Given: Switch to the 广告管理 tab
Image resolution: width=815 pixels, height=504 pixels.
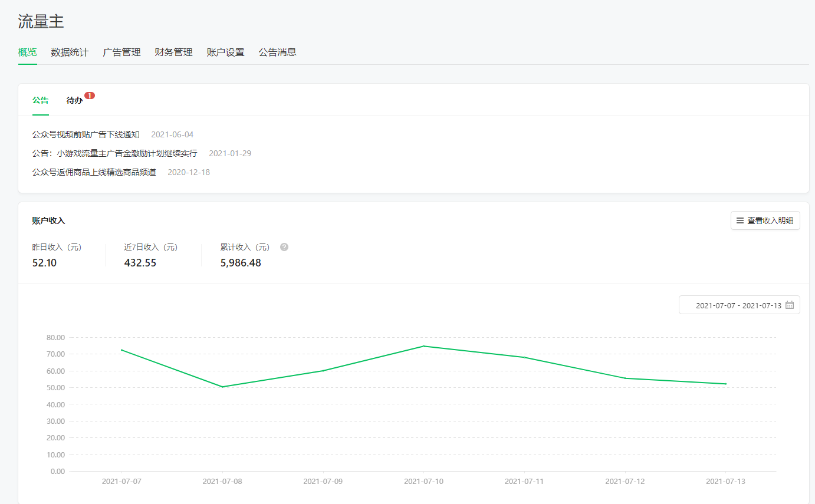Looking at the screenshot, I should 121,52.
